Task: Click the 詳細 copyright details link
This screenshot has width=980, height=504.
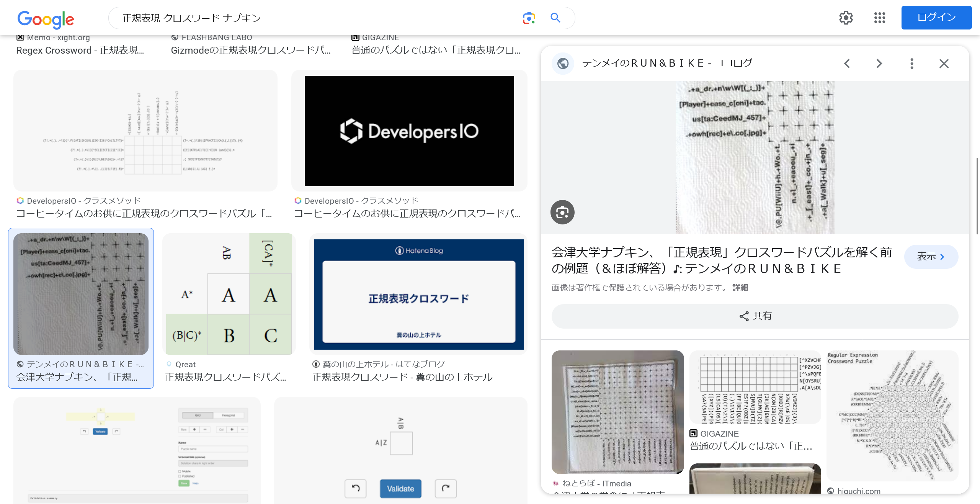Action: (740, 288)
